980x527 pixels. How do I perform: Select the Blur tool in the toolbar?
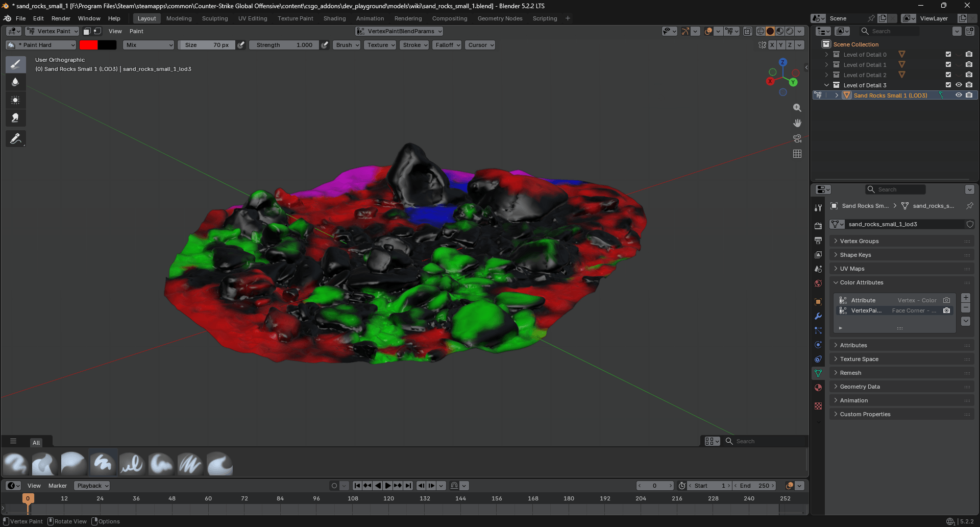16,82
